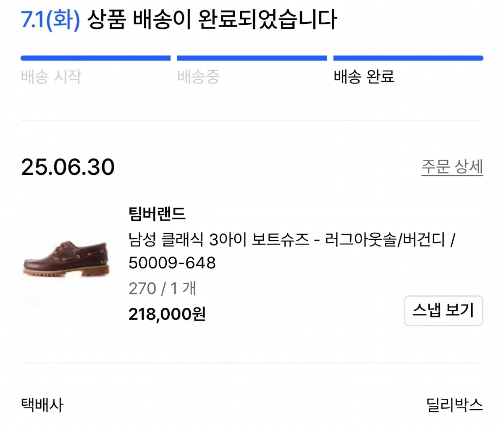Click the 택배사 label
The image size is (504, 428).
42,405
